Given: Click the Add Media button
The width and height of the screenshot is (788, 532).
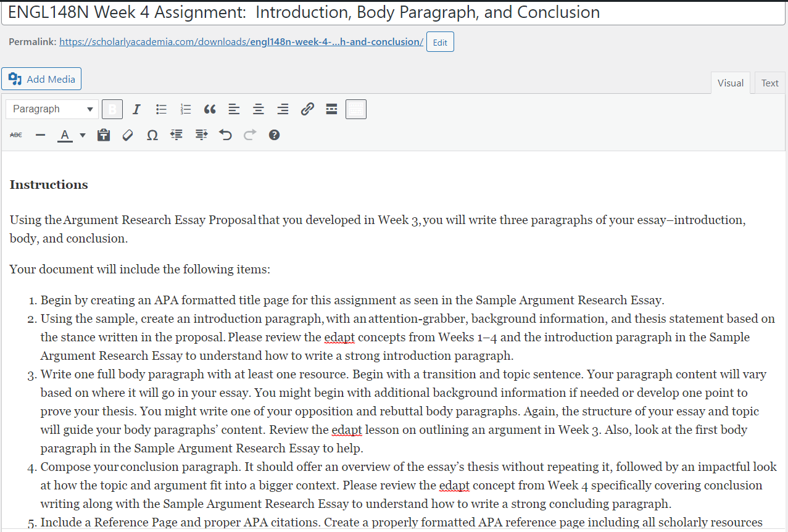Looking at the screenshot, I should pyautogui.click(x=41, y=79).
